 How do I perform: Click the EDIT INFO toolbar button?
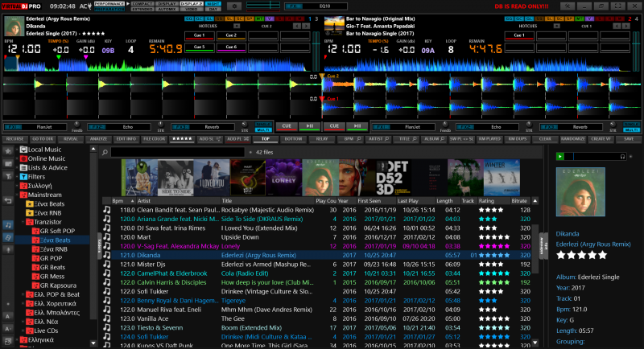pos(126,139)
